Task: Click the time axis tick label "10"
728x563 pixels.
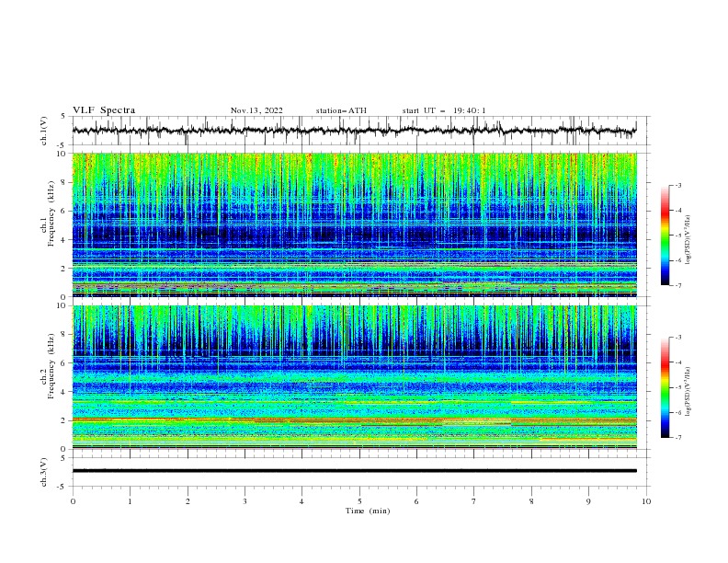Action: tap(646, 501)
